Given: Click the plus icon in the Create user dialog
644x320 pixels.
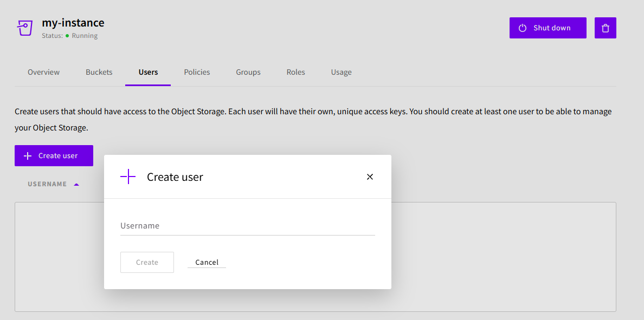Looking at the screenshot, I should pos(128,177).
